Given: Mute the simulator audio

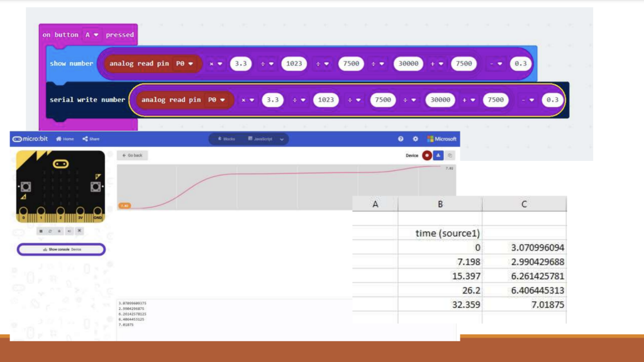Looking at the screenshot, I should pyautogui.click(x=69, y=231).
